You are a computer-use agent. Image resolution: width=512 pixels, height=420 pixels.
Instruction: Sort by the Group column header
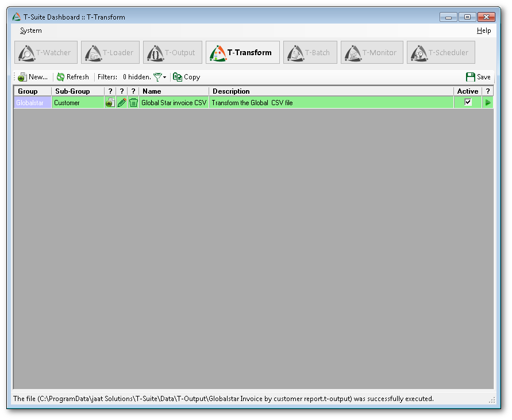pos(32,91)
